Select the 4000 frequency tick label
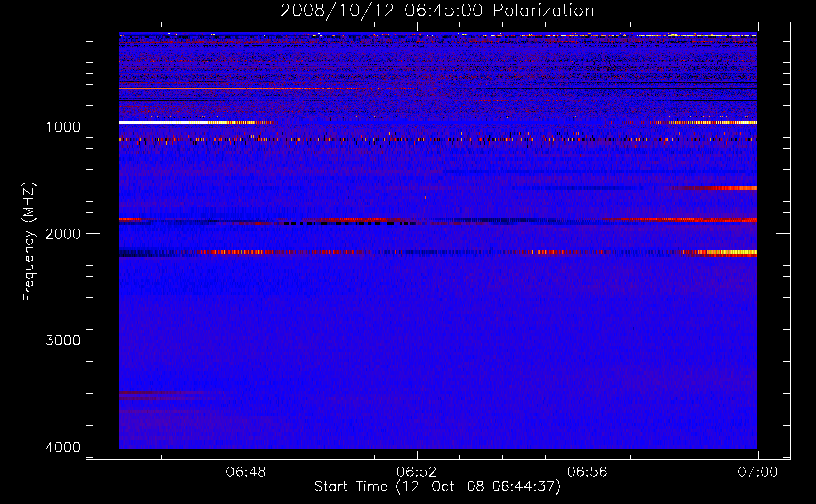The height and width of the screenshot is (504, 816). (x=63, y=447)
